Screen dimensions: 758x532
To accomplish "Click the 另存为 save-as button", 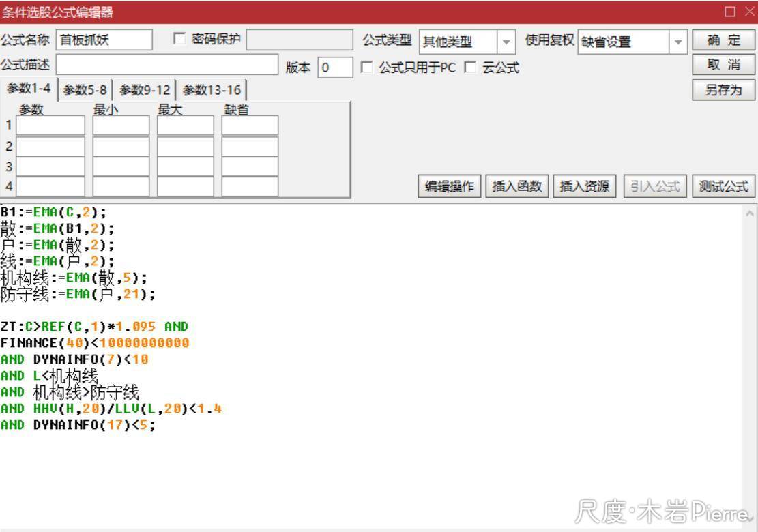I will 723,89.
